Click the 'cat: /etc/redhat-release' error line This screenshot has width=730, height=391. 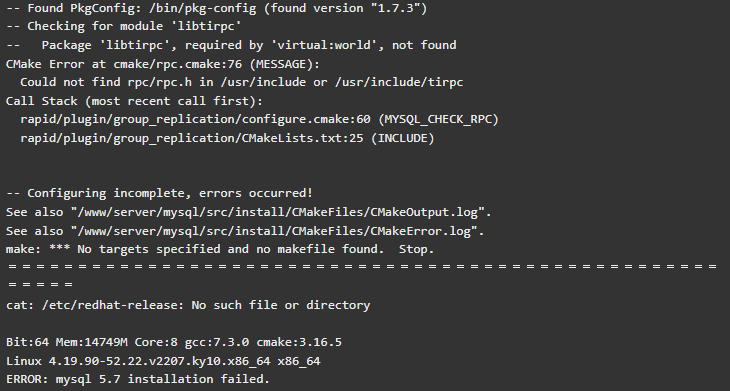click(x=188, y=305)
